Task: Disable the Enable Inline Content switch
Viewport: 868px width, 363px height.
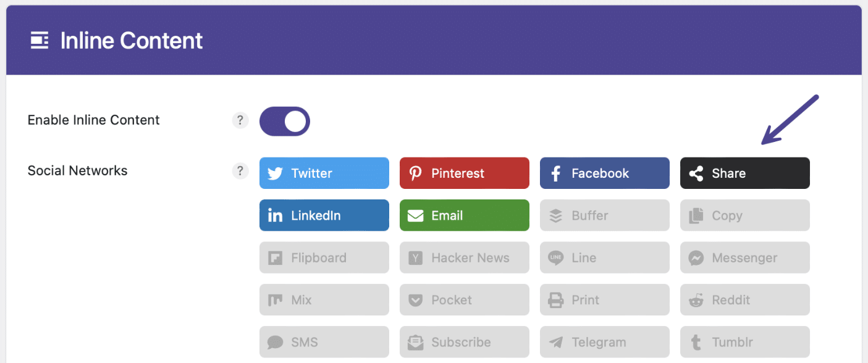Action: coord(284,121)
